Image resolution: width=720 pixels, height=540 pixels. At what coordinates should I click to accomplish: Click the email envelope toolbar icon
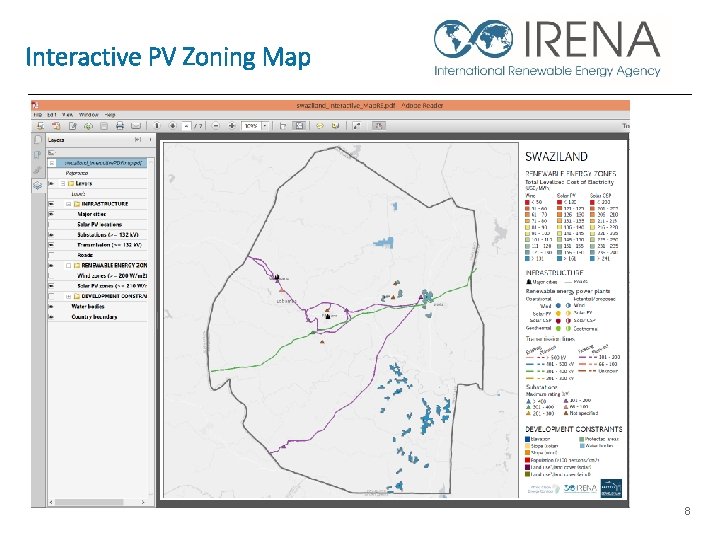pyautogui.click(x=136, y=125)
